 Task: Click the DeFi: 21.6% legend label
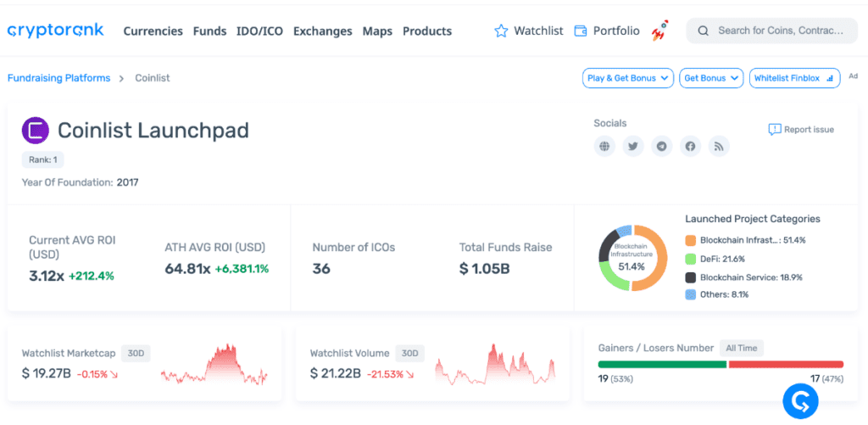click(x=722, y=259)
